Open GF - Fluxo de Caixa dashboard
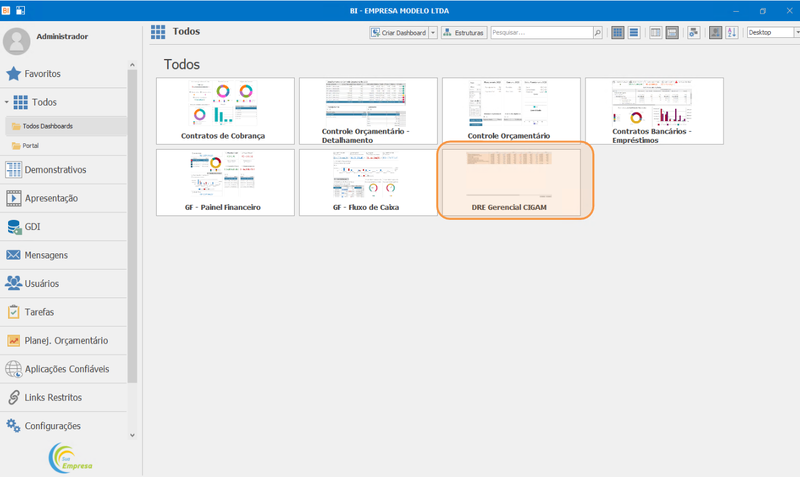 click(x=368, y=182)
